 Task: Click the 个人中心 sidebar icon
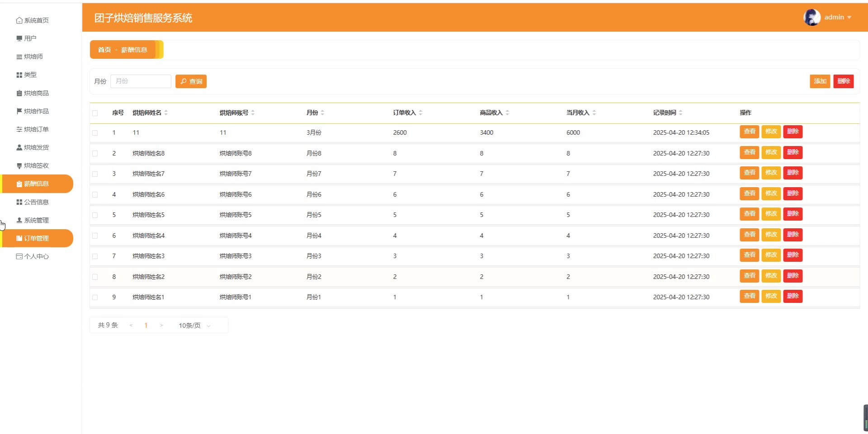click(x=19, y=256)
